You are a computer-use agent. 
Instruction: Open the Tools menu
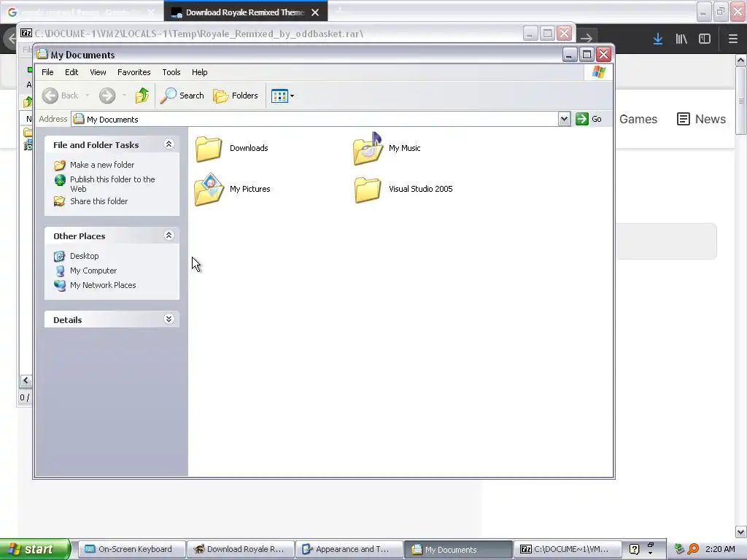click(x=171, y=72)
